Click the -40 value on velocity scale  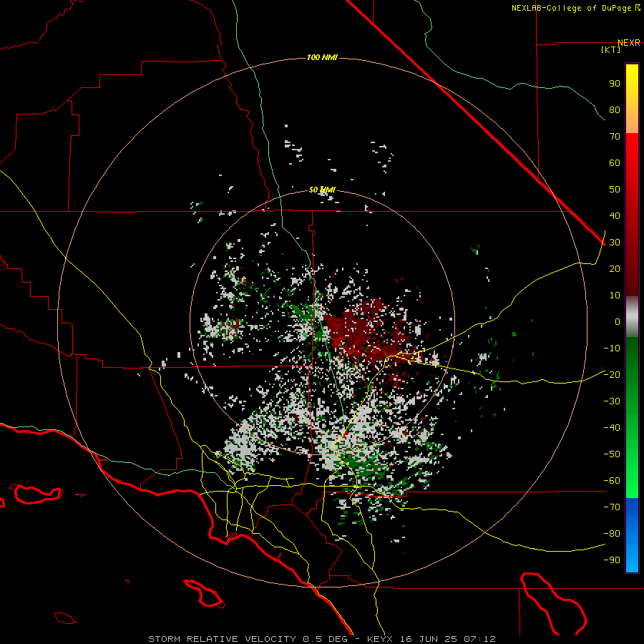click(612, 428)
